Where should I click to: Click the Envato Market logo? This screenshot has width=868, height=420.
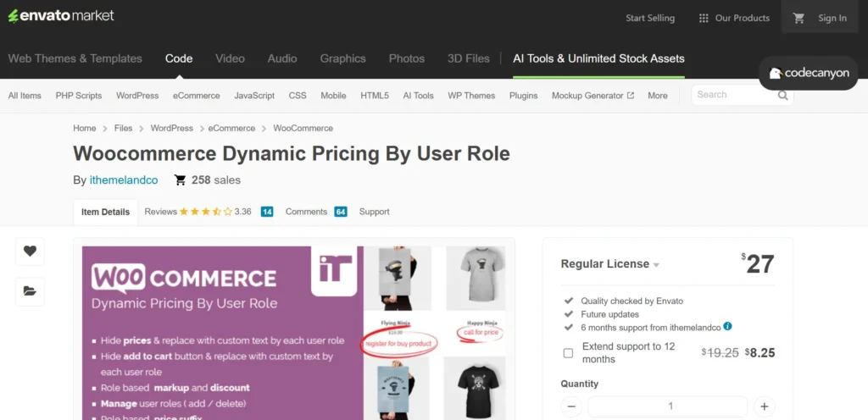[61, 16]
